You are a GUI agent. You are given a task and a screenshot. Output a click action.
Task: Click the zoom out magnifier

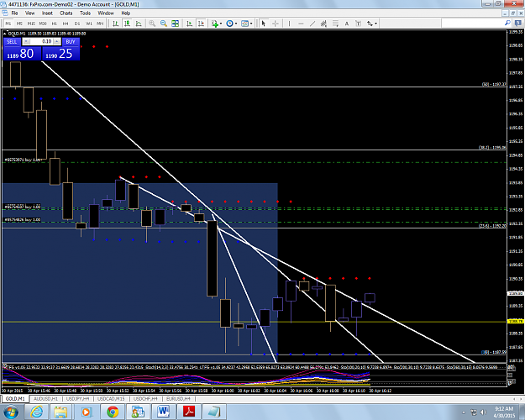pyautogui.click(x=164, y=24)
